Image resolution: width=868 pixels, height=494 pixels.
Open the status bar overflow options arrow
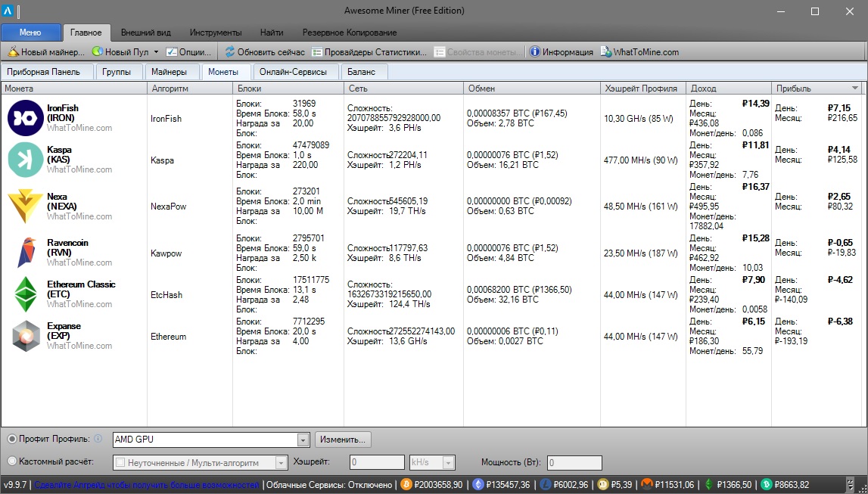(851, 485)
